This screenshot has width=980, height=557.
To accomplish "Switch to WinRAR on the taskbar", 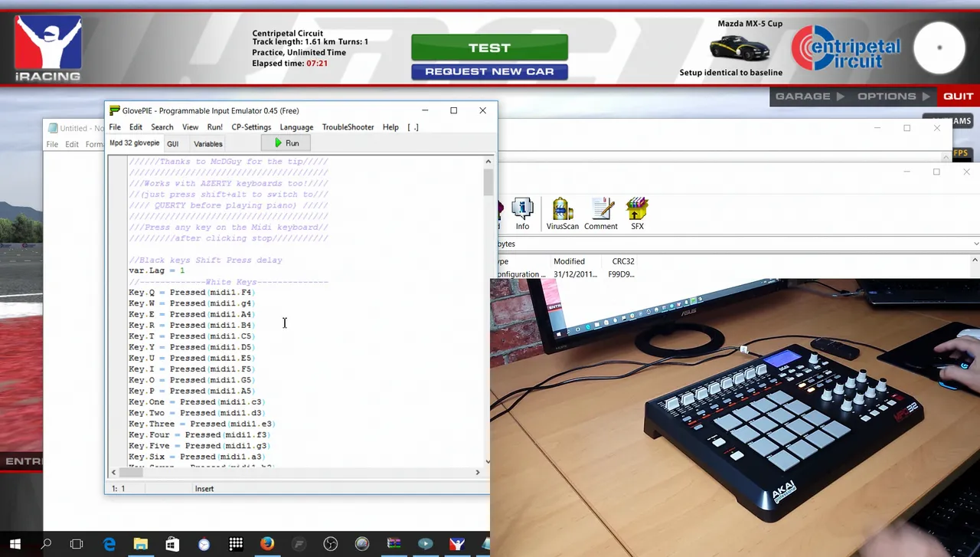I will click(394, 544).
